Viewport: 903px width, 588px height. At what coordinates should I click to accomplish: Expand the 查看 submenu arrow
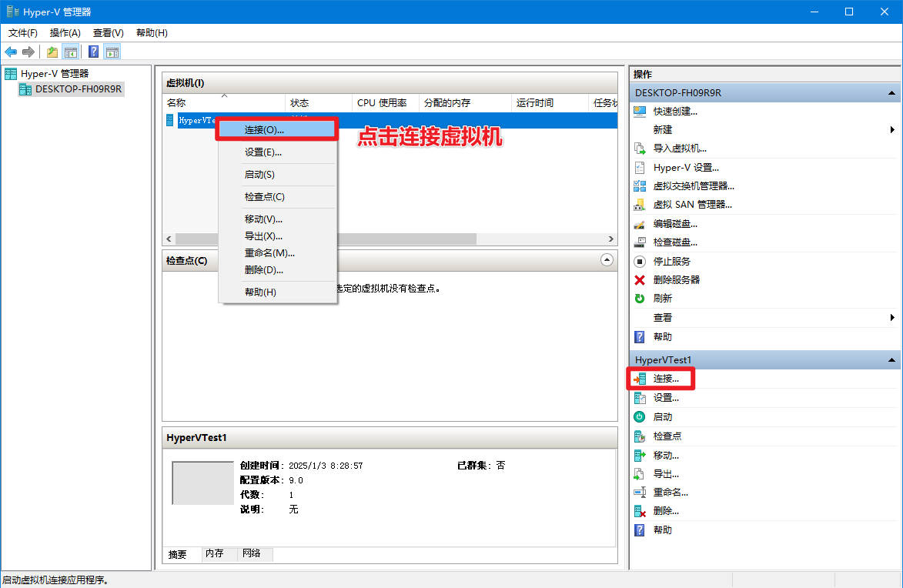(x=892, y=318)
